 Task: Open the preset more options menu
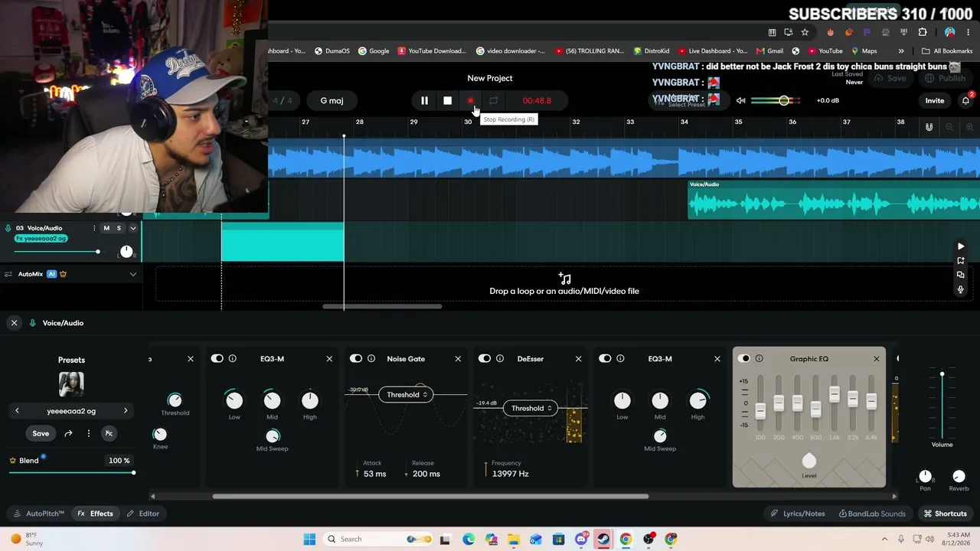[89, 433]
